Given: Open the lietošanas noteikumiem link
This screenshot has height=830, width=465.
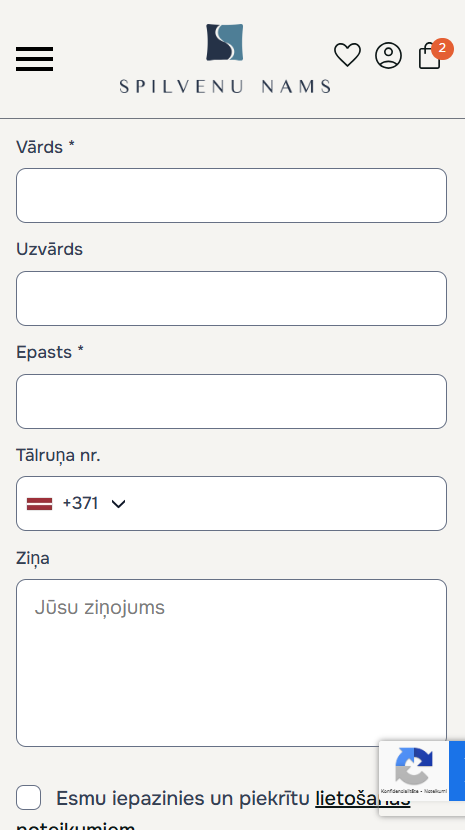Looking at the screenshot, I should 363,798.
